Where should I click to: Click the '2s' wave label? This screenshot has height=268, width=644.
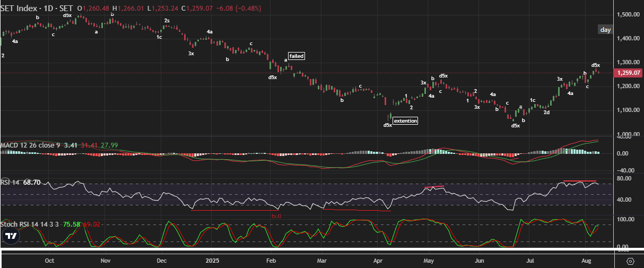[x=167, y=21]
